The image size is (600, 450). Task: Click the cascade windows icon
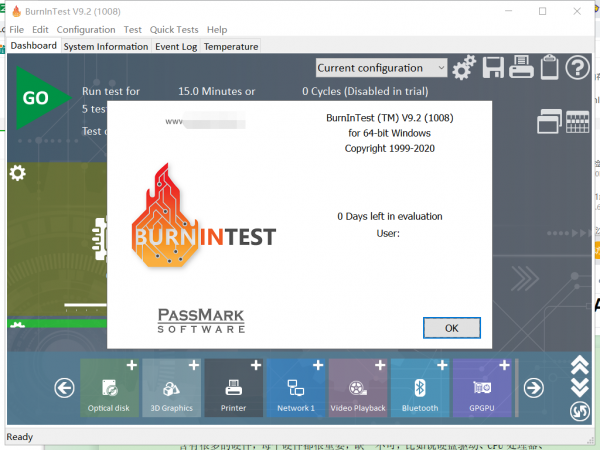click(x=549, y=122)
